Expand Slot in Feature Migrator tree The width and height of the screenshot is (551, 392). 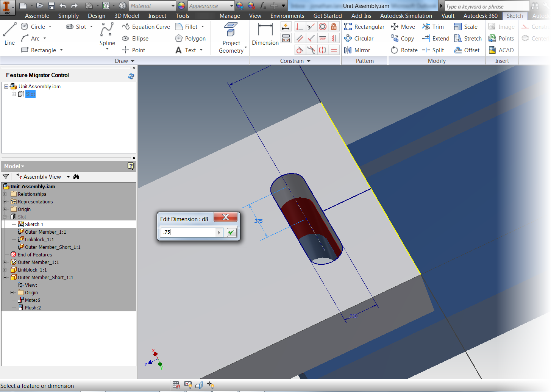[14, 94]
